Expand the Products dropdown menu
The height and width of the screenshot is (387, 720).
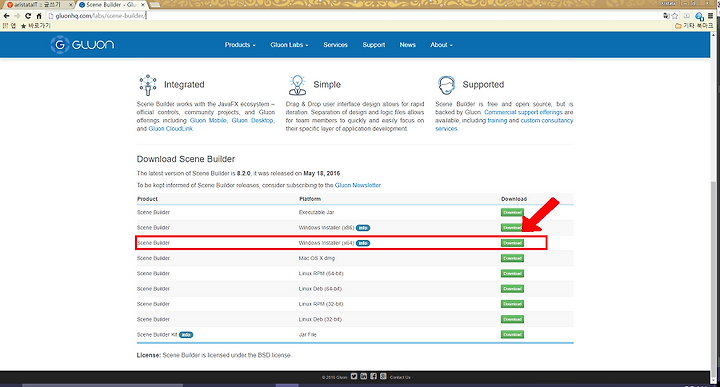point(240,45)
